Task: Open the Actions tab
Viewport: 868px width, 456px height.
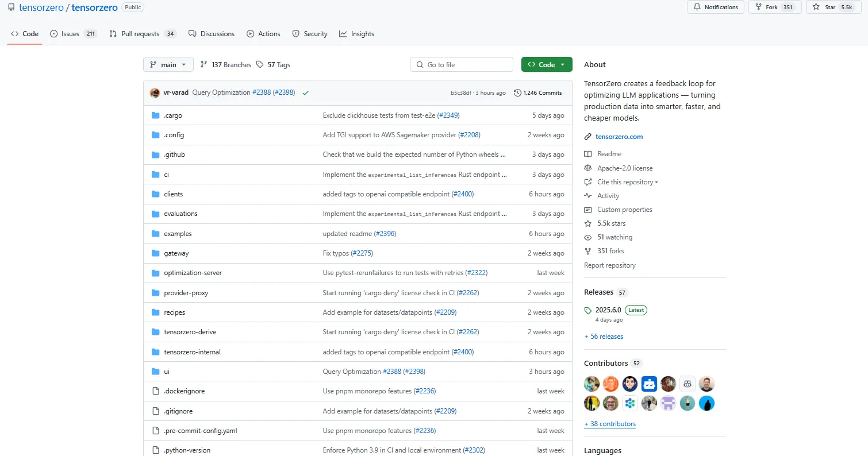Action: tap(263, 34)
